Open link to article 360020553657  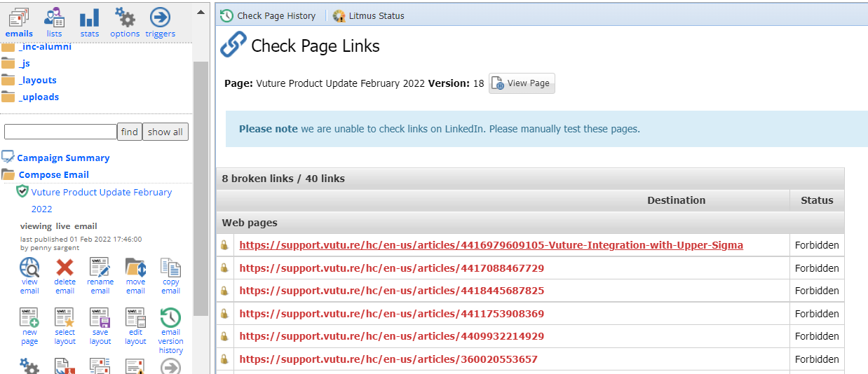[388, 359]
